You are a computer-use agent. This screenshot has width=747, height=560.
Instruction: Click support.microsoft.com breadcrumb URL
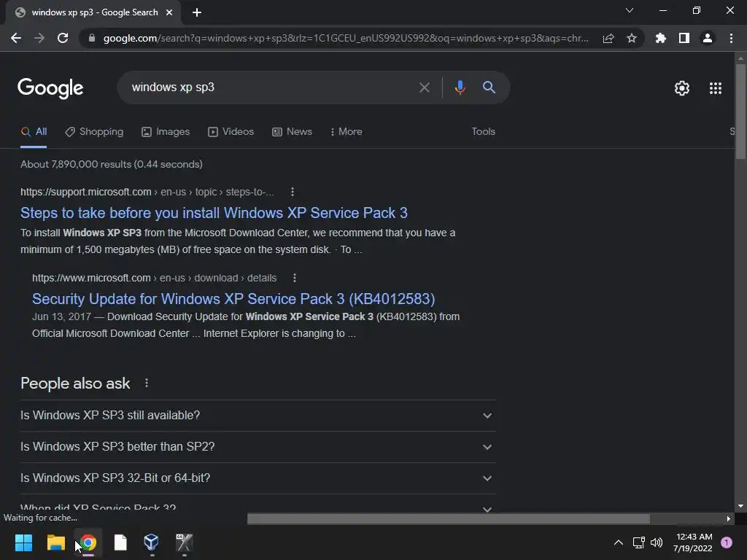147,192
